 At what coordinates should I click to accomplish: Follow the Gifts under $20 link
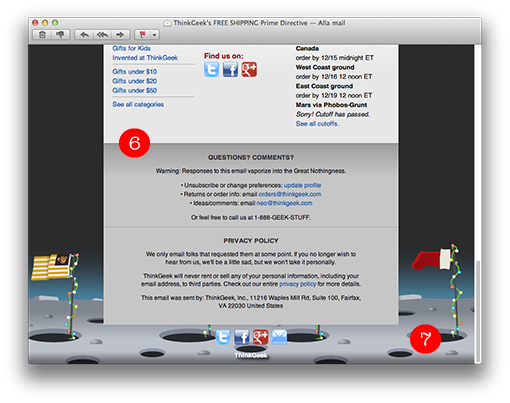[x=135, y=81]
